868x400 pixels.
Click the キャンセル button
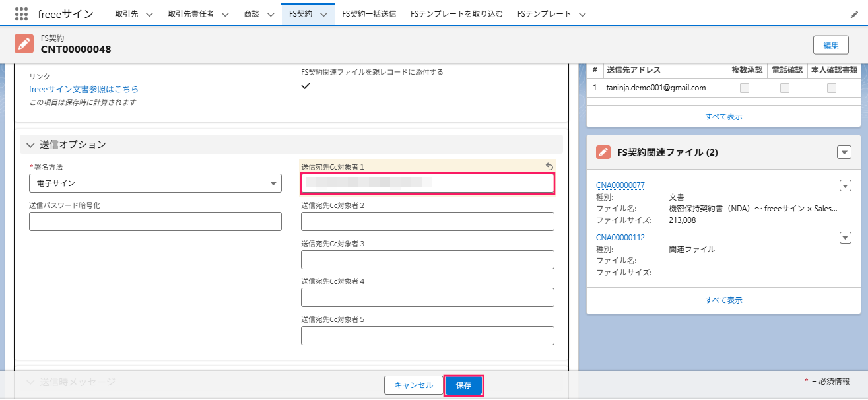pos(414,385)
